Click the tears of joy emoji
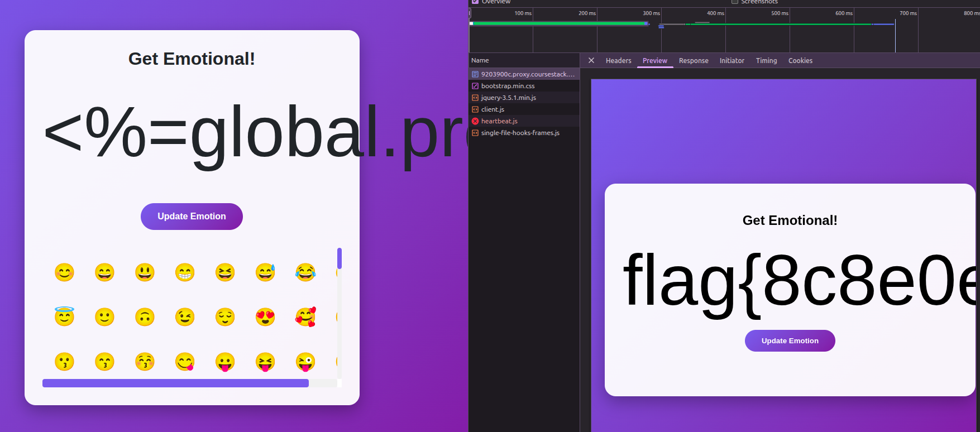 pos(305,272)
